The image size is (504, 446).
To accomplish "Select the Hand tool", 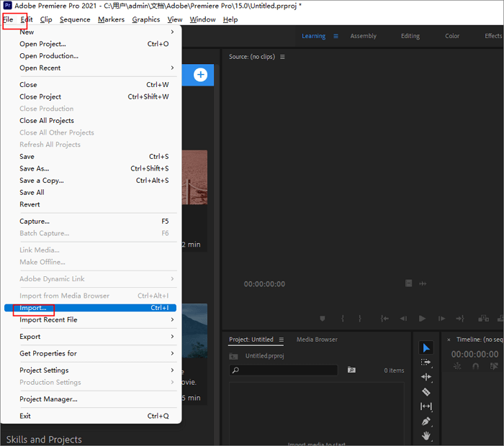I will click(x=426, y=436).
